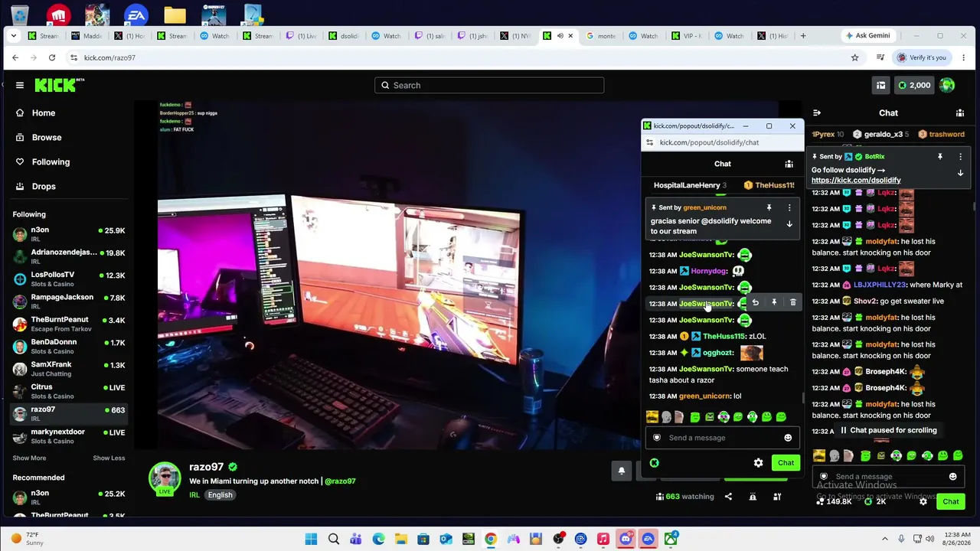Open RampageJackson channel in Following list
This screenshot has width=980, height=551.
pos(69,301)
